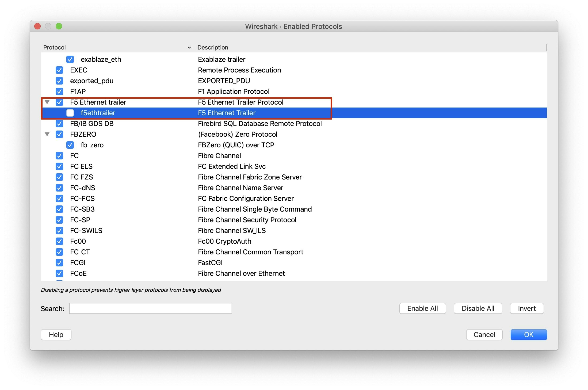Toggle the F5 Ethernet trailer checkbox
The width and height of the screenshot is (588, 390).
coord(59,102)
